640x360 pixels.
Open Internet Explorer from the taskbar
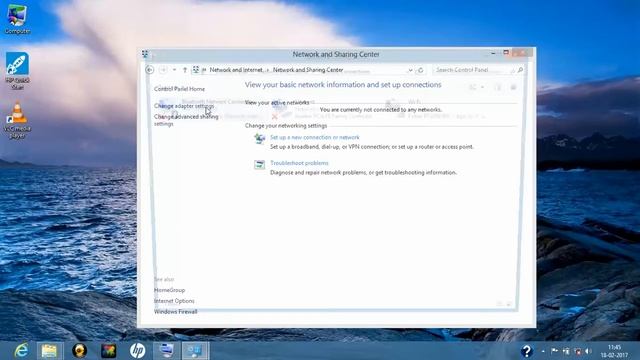tap(21, 351)
